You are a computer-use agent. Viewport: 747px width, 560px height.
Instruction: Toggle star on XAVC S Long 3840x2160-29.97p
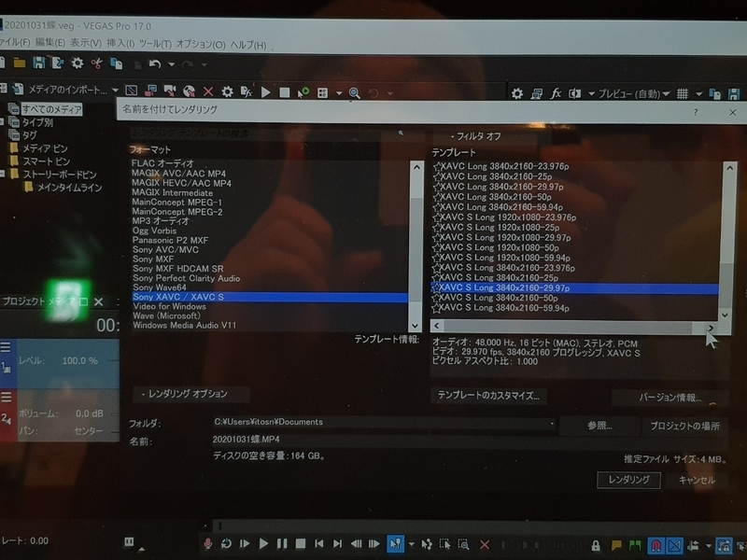[x=436, y=288]
